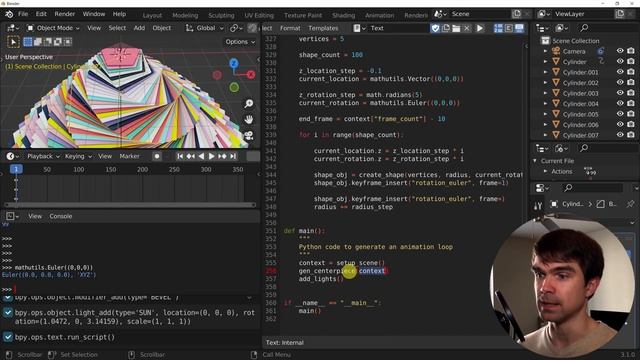Click the green Y axis gizmo
640x360 pixels.
point(234,87)
